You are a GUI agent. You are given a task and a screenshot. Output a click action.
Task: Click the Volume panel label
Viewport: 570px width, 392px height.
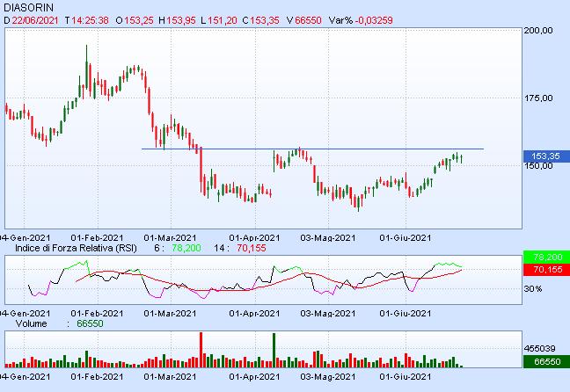click(x=32, y=323)
